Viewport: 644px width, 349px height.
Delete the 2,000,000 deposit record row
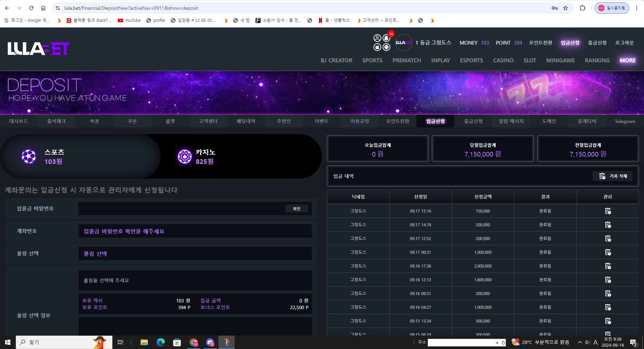pos(608,266)
